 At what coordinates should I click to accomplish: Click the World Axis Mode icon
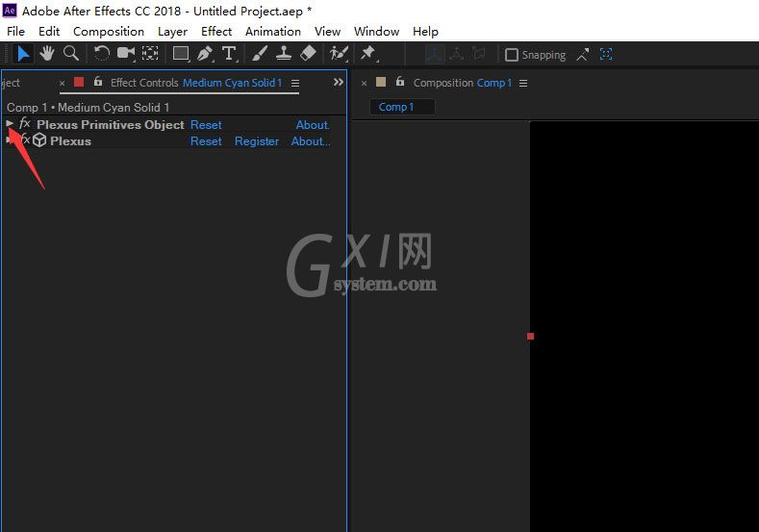click(x=457, y=54)
